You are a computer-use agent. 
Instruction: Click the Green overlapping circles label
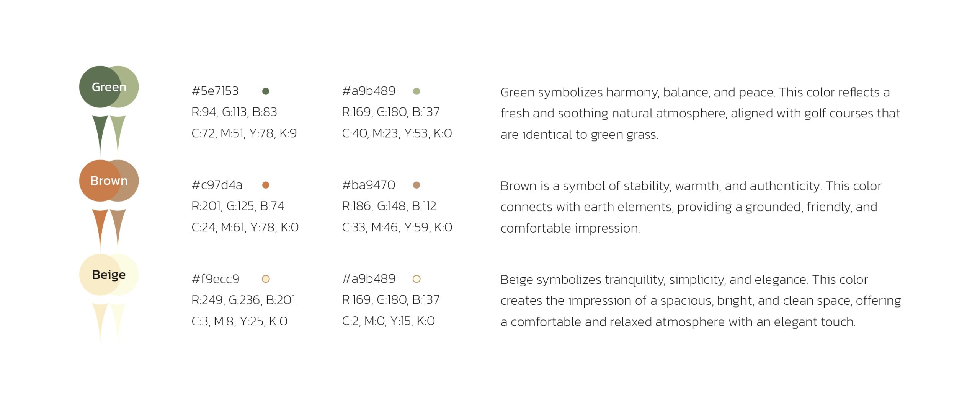pos(109,87)
